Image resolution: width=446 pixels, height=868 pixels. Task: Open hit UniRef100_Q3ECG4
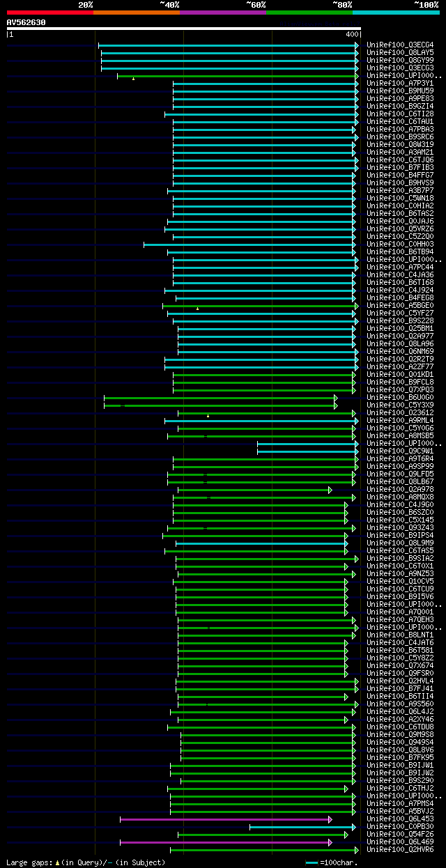tap(400, 45)
